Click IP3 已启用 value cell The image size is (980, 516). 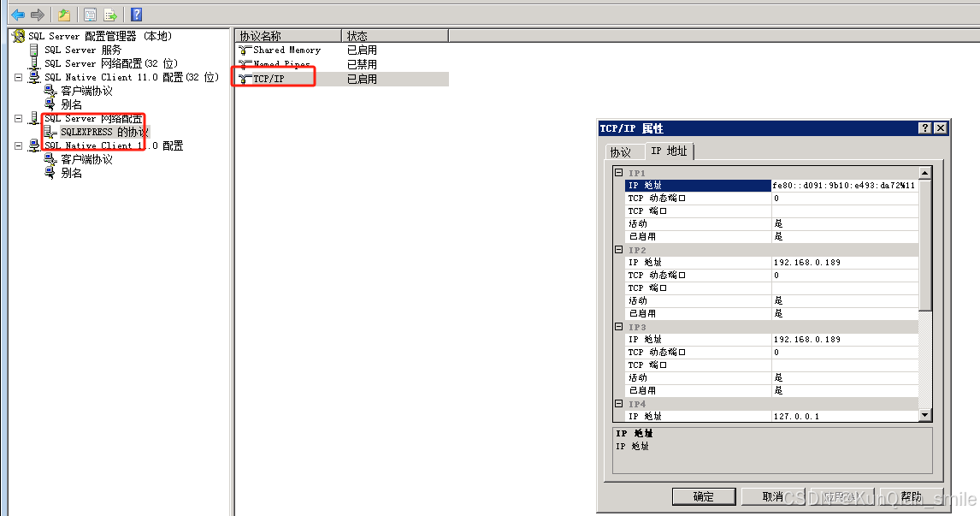[845, 390]
